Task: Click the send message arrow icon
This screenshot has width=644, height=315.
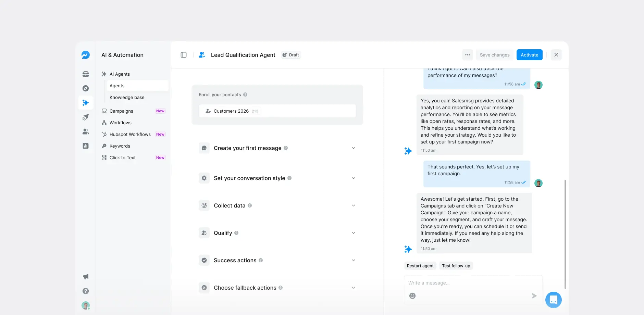Action: coord(534,296)
